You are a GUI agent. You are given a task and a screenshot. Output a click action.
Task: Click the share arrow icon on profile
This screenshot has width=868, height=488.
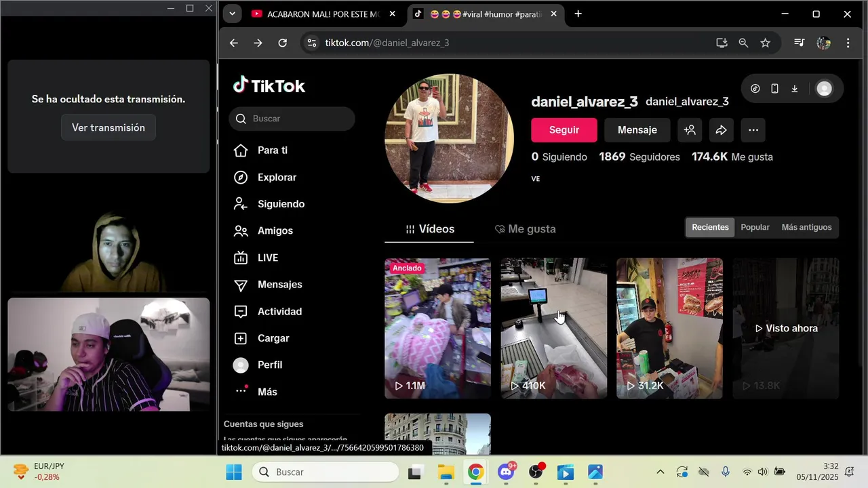click(x=722, y=130)
